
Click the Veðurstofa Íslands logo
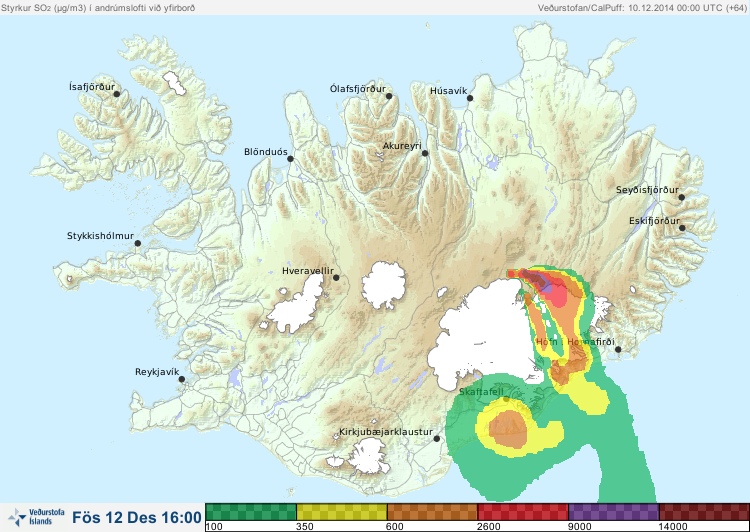(36, 518)
